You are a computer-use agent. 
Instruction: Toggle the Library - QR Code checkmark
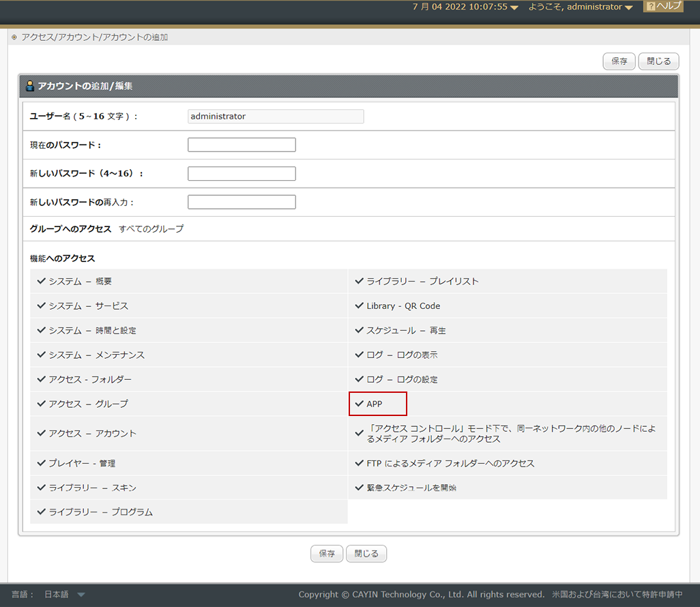point(360,306)
